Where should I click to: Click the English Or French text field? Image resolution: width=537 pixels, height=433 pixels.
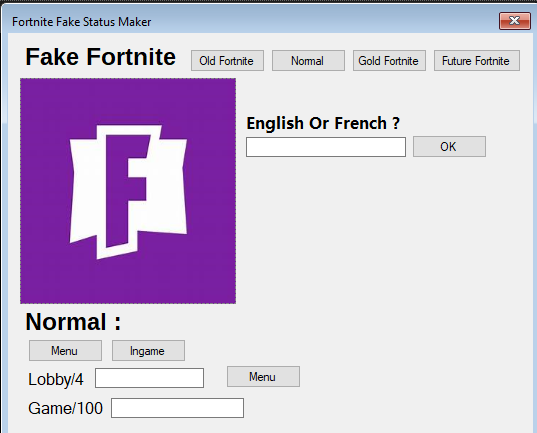point(326,147)
